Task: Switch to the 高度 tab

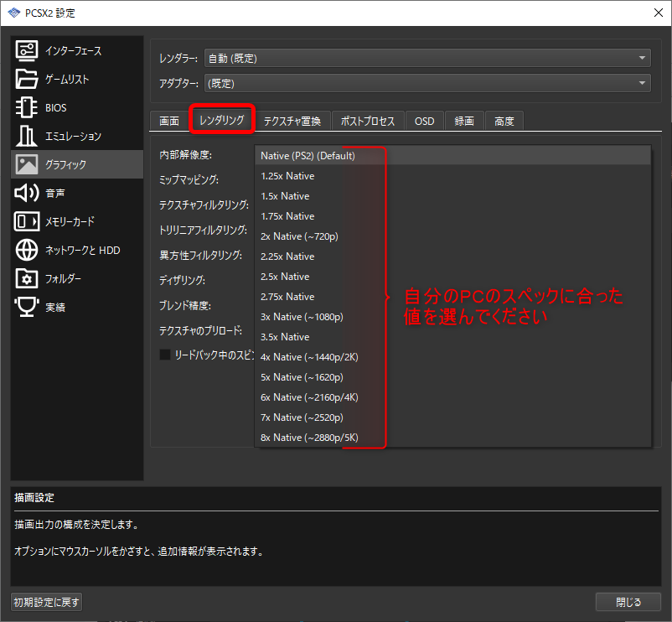Action: point(504,122)
